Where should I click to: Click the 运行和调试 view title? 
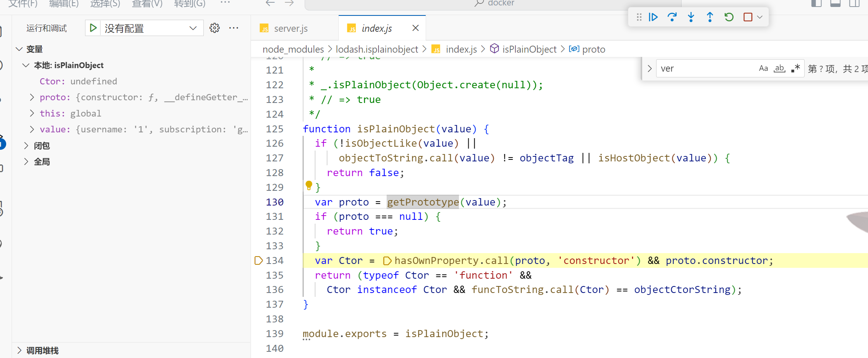pos(46,28)
